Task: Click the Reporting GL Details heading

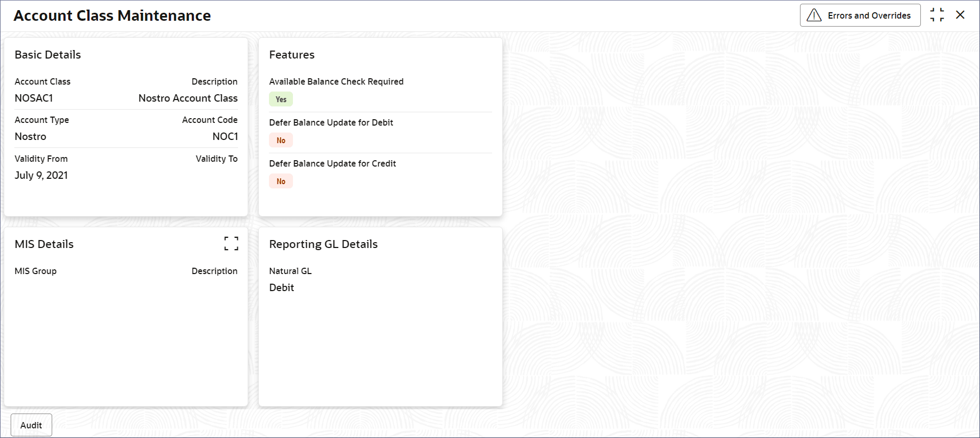Action: (x=323, y=244)
